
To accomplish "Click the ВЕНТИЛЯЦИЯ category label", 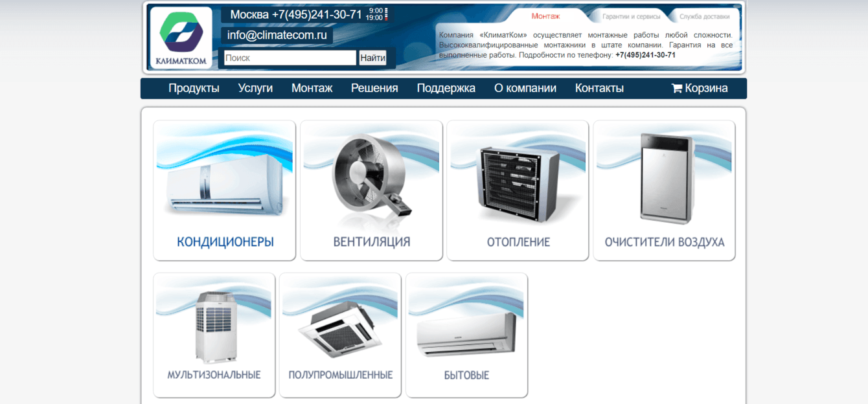I will (372, 242).
